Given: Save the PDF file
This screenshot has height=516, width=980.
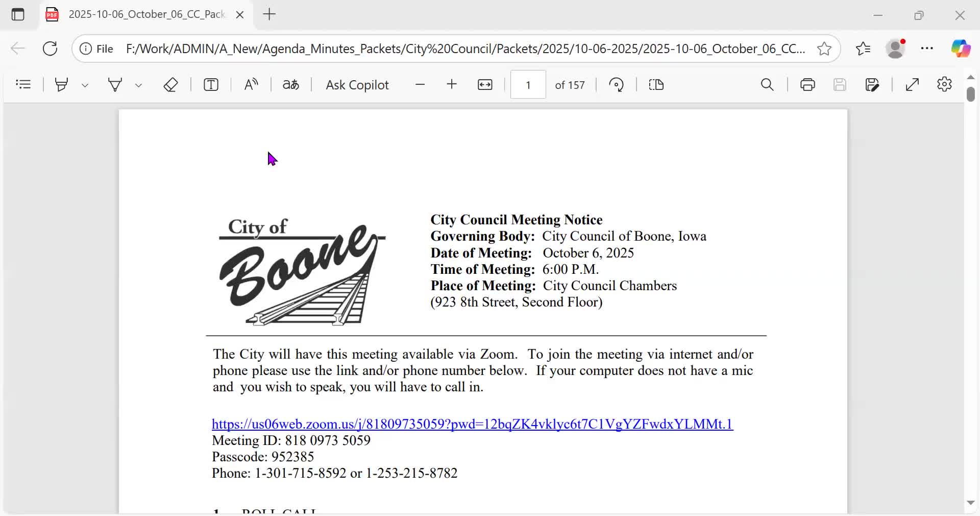Looking at the screenshot, I should click(x=840, y=85).
